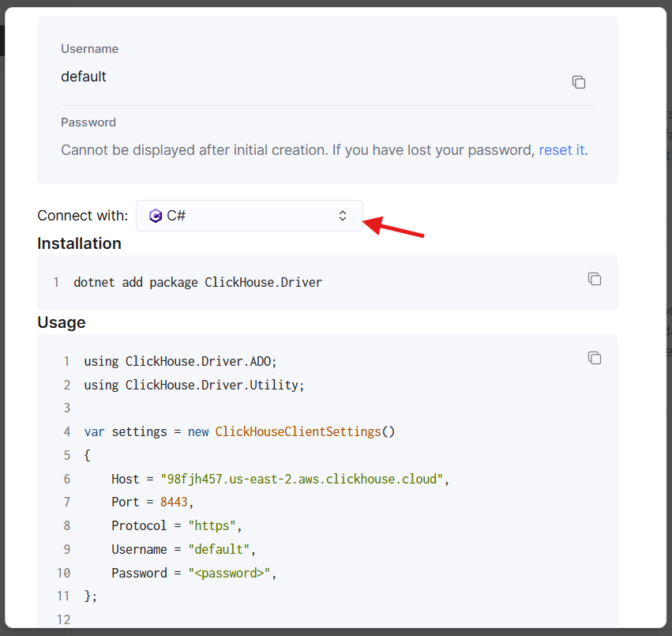Click line number 4 in the Usage snippet
This screenshot has width=672, height=636.
coord(66,431)
